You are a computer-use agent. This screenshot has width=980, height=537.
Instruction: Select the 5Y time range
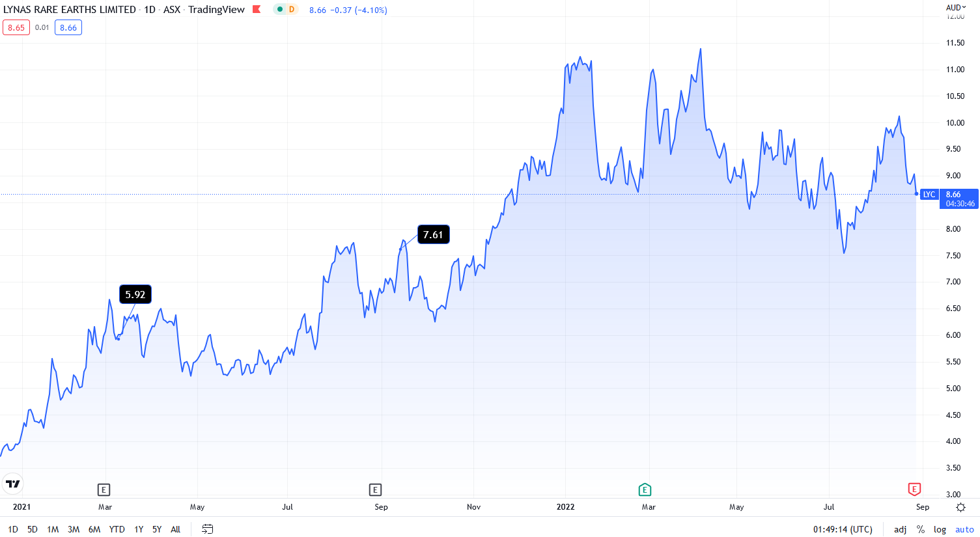click(x=157, y=529)
